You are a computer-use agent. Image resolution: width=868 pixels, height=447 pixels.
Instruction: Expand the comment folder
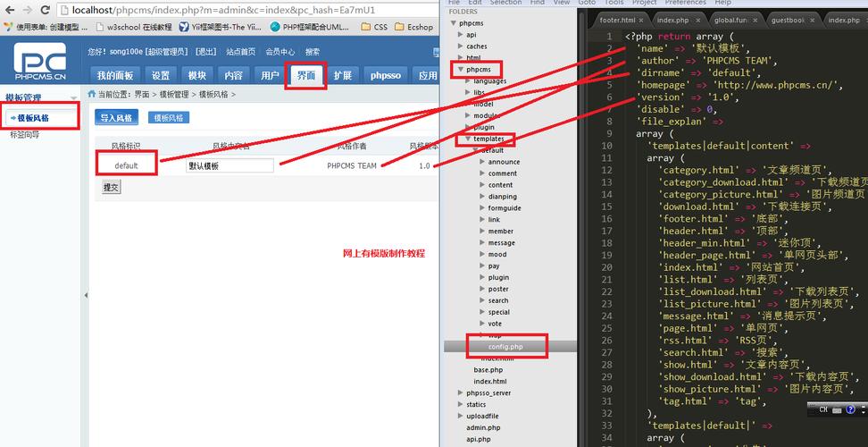coord(482,173)
